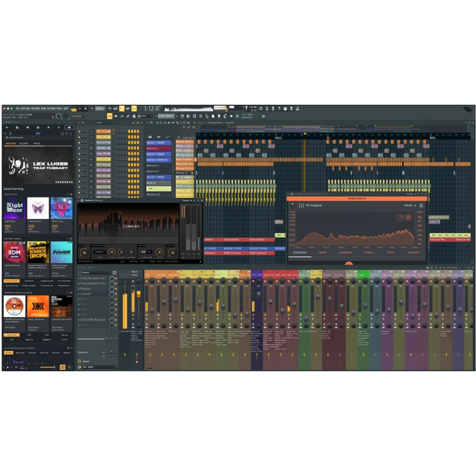Image resolution: width=476 pixels, height=476 pixels.
Task: Click the microphone recording icon in top toolbar
Action: click(273, 108)
